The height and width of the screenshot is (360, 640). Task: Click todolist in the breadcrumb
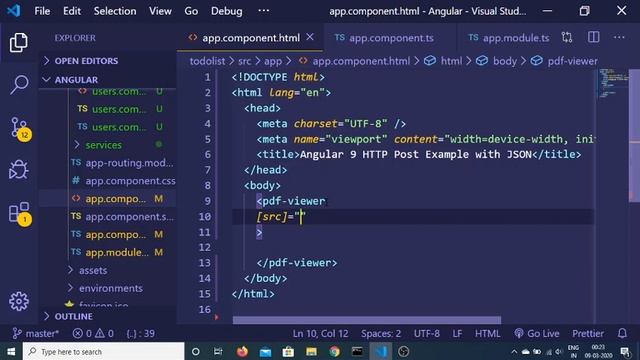tap(207, 61)
